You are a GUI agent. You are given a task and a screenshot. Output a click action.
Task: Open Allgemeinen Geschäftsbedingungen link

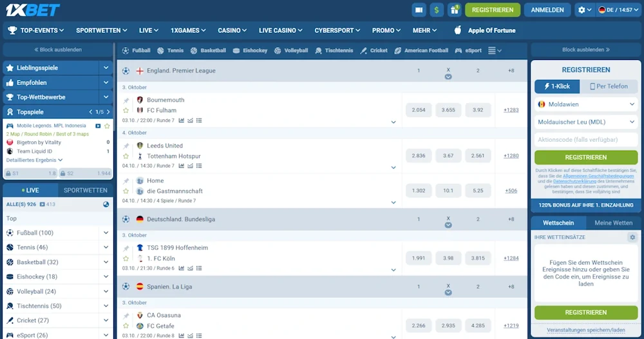(598, 176)
